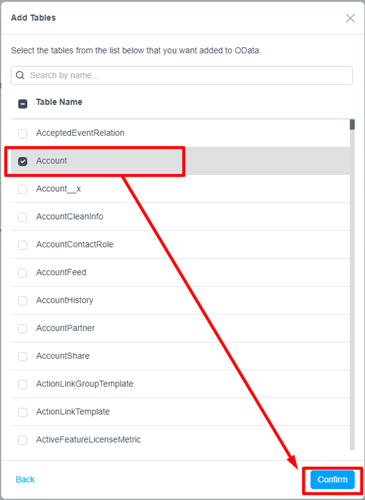Focus the Search by name field
Viewport: 365px width, 500px height.
(x=182, y=75)
